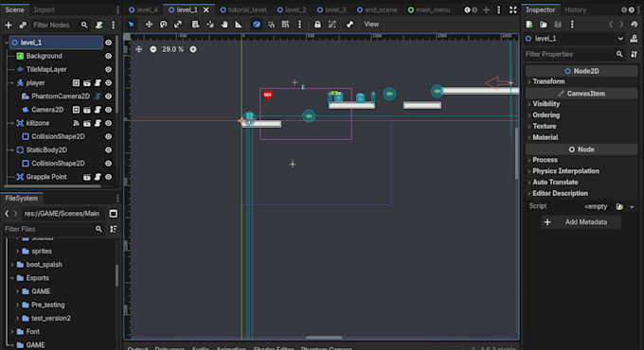The height and width of the screenshot is (350, 644).
Task: Lock the selected node
Action: click(x=317, y=25)
